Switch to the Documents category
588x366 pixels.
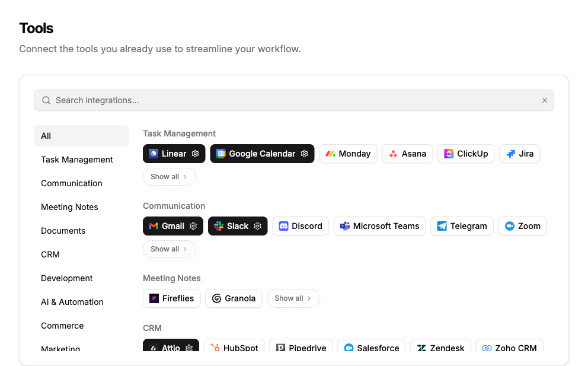tap(63, 231)
